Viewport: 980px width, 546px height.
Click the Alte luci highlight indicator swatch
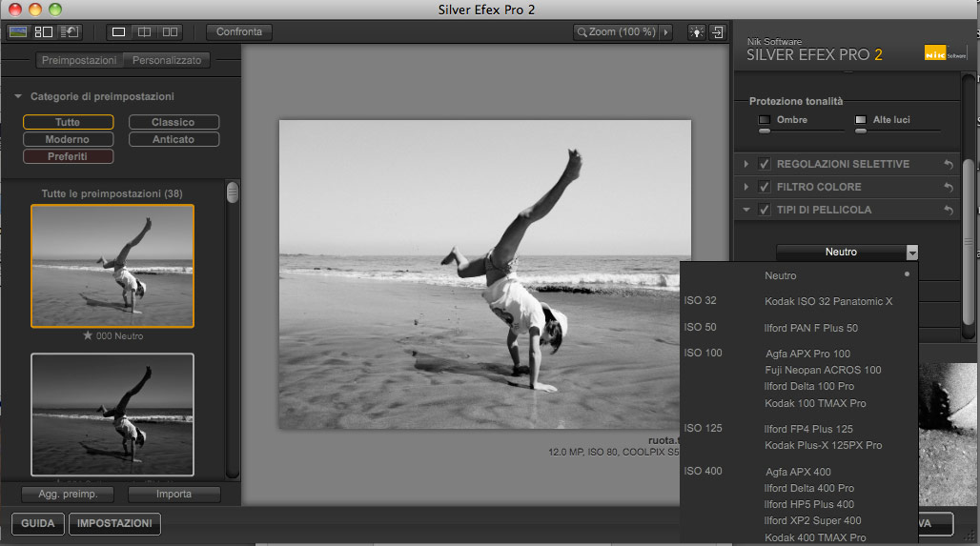[861, 119]
